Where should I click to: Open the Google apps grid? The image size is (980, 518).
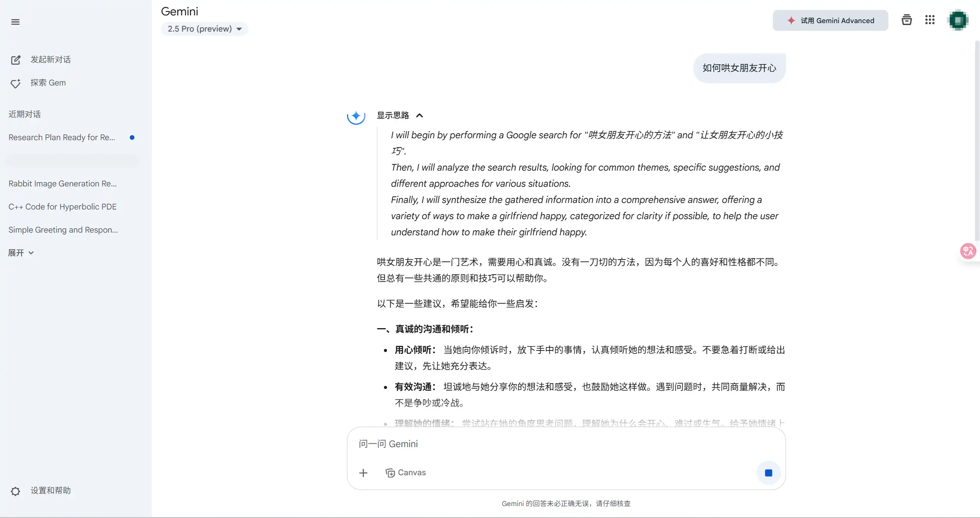coord(930,20)
